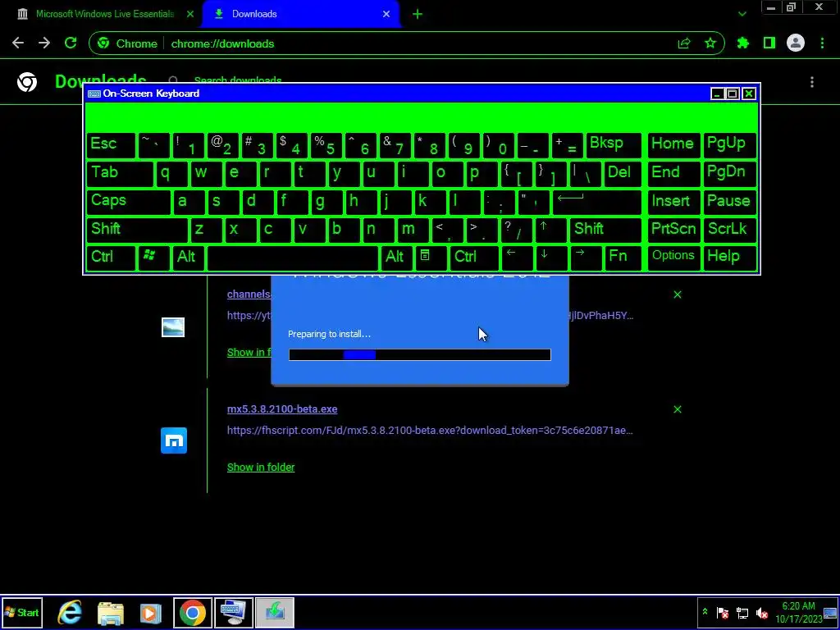This screenshot has width=840, height=630.
Task: Toggle the right Alt key
Action: coord(396,258)
